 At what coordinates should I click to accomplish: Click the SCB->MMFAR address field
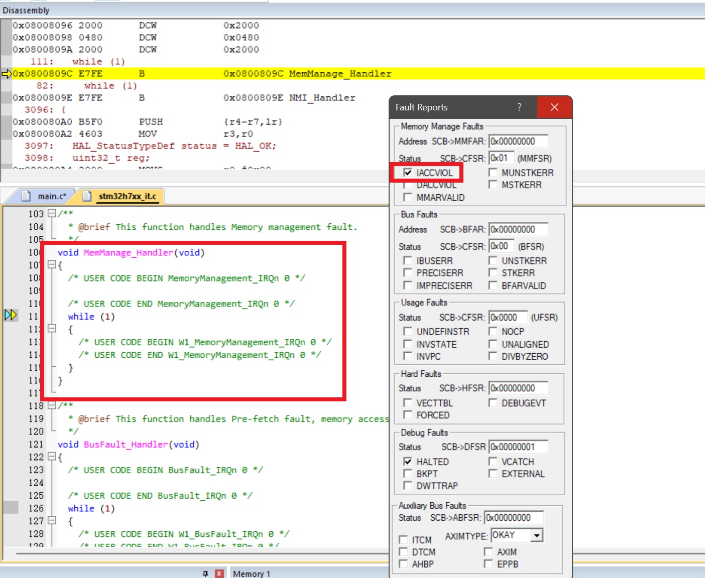[x=518, y=141]
